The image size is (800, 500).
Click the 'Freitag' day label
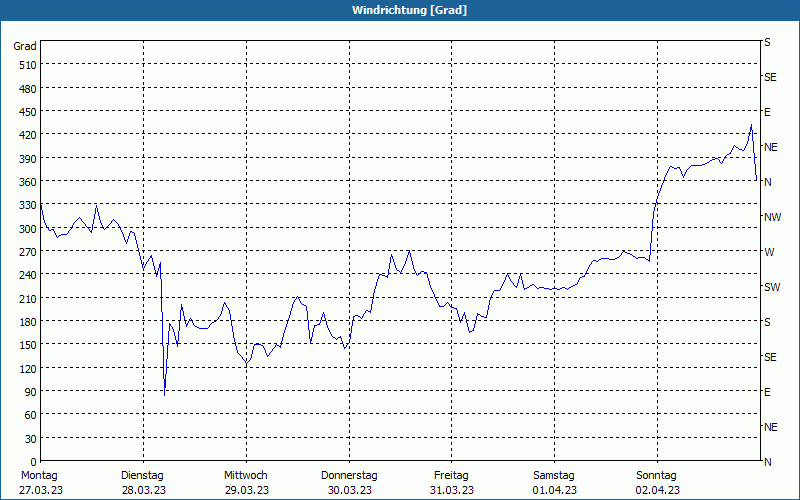tap(451, 476)
